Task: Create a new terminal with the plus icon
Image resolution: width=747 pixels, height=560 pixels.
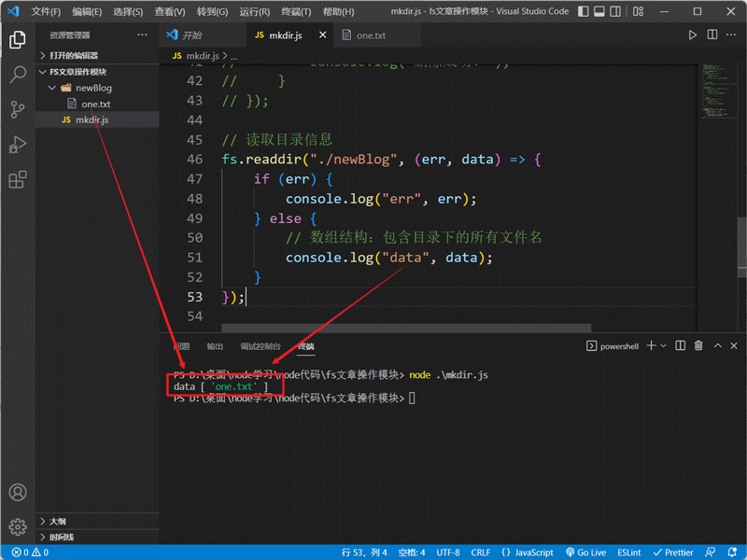Action: 651,345
